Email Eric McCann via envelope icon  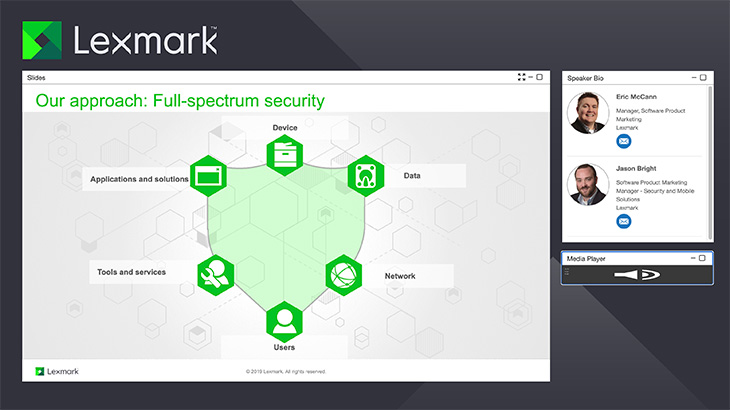[624, 141]
